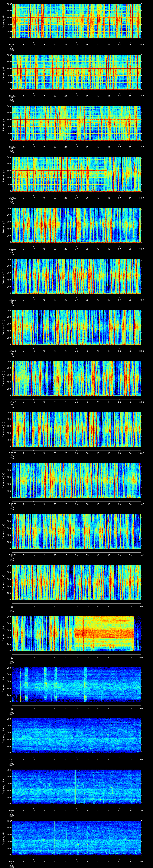
Task: Click the 18:12:00 start time label
Action: click(12, 606)
